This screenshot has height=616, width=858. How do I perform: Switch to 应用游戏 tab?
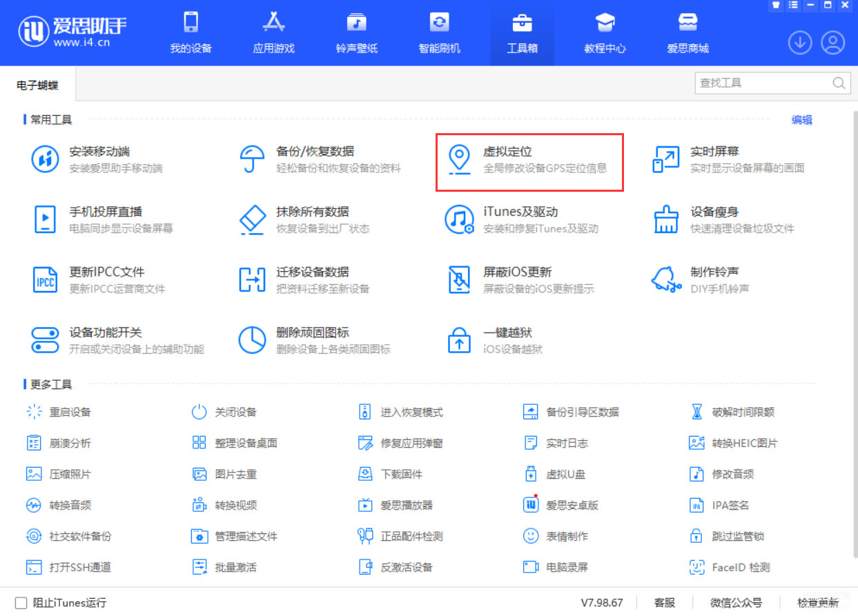273,33
